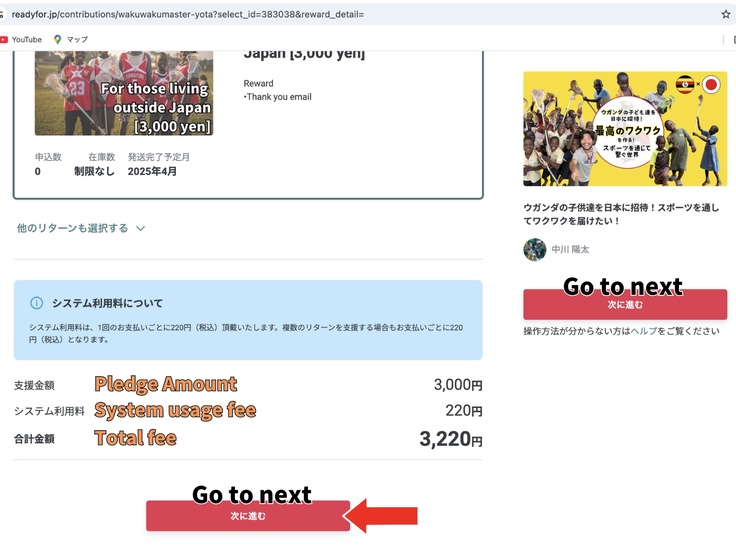Click 中川 陽太 profile avatar
The height and width of the screenshot is (550, 736).
[535, 249]
